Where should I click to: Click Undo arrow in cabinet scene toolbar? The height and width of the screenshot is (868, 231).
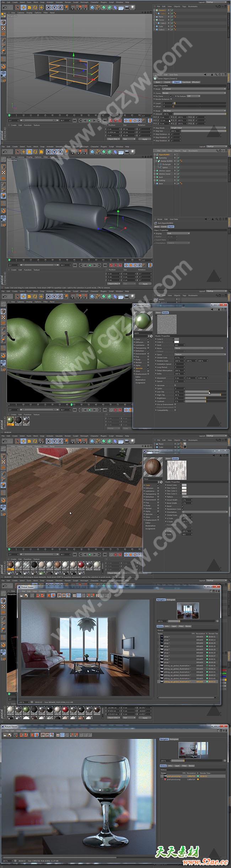tap(5, 7)
